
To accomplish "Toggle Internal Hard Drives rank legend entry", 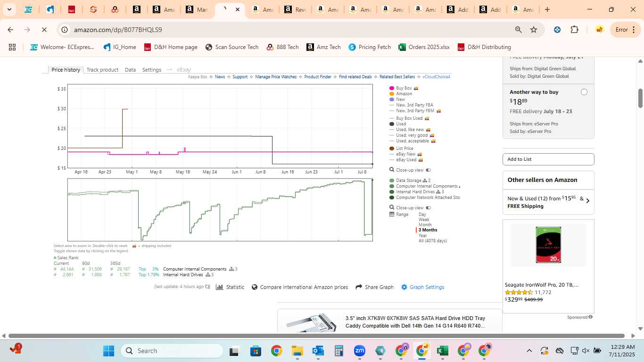I will (416, 192).
